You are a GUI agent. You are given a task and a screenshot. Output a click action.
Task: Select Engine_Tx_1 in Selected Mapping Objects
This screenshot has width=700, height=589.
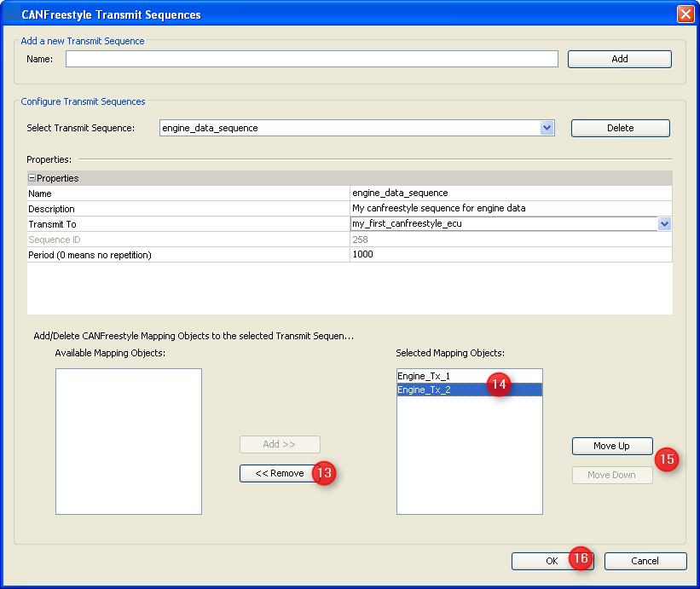point(443,375)
